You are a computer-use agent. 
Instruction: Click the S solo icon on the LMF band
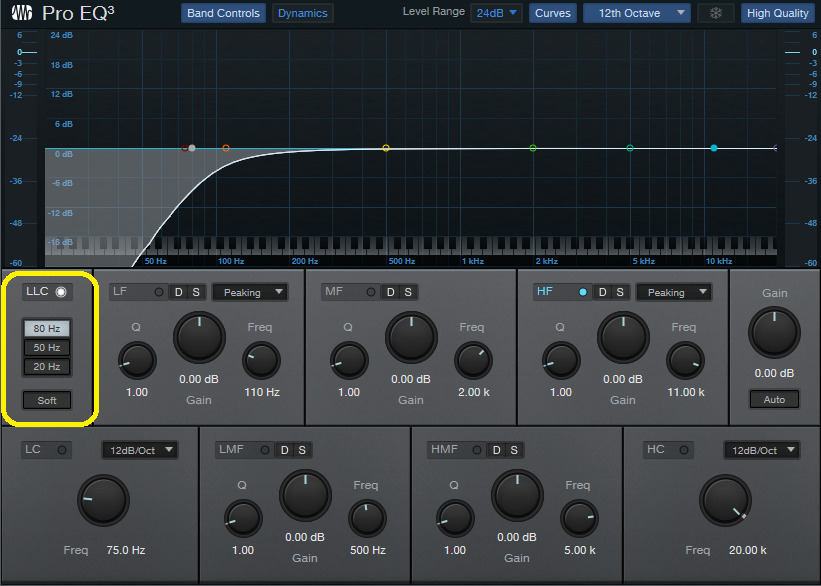pos(302,450)
